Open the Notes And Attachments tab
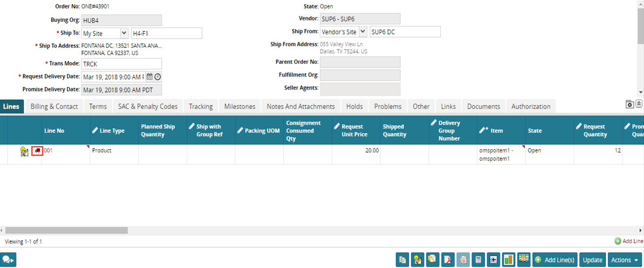The image size is (644, 268). [301, 106]
